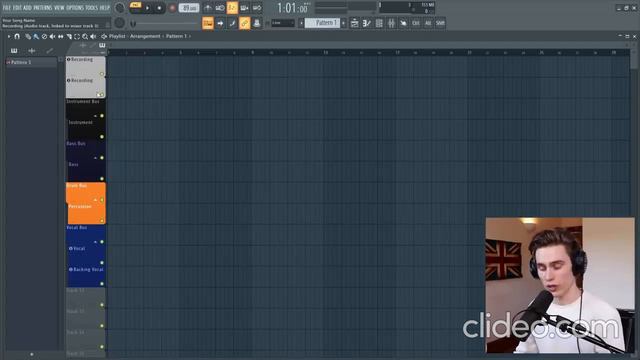The height and width of the screenshot is (360, 640).
Task: Open the EDIT menu
Action: pos(17,8)
